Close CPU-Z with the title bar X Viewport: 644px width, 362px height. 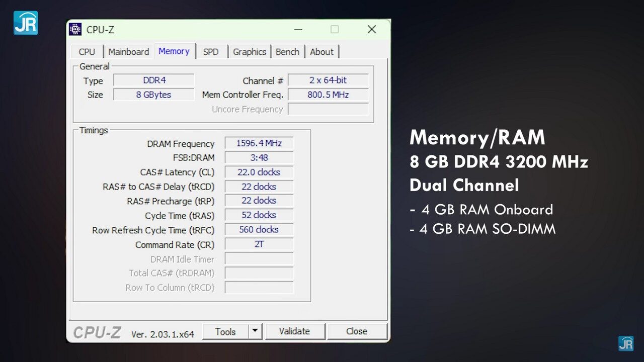pos(372,29)
